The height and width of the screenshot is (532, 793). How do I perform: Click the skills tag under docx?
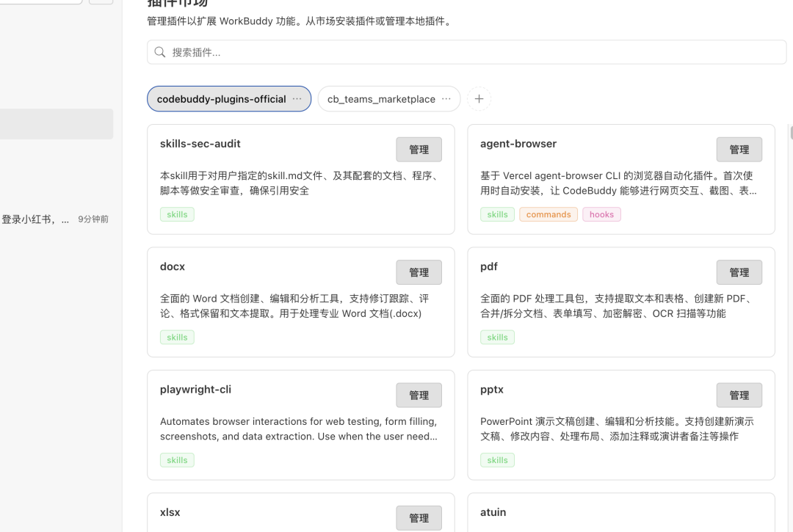point(177,338)
